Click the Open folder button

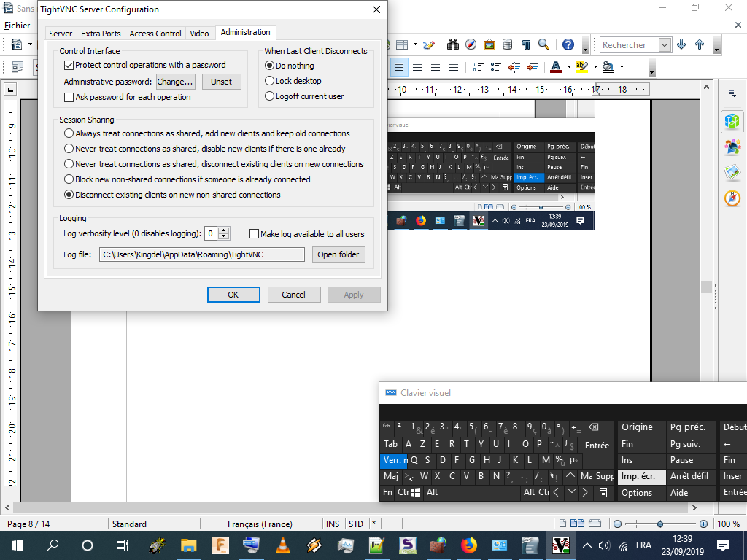pyautogui.click(x=338, y=254)
